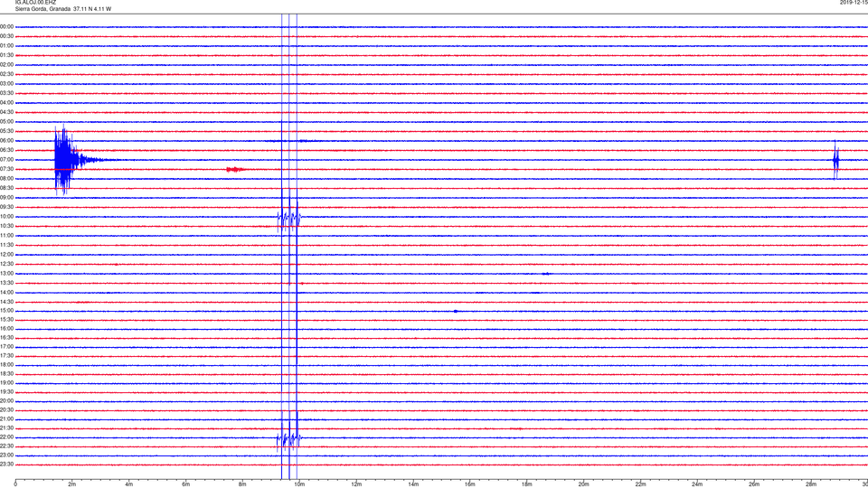The width and height of the screenshot is (868, 488).
Task: Select the 13:00 time label
Action: click(x=6, y=273)
